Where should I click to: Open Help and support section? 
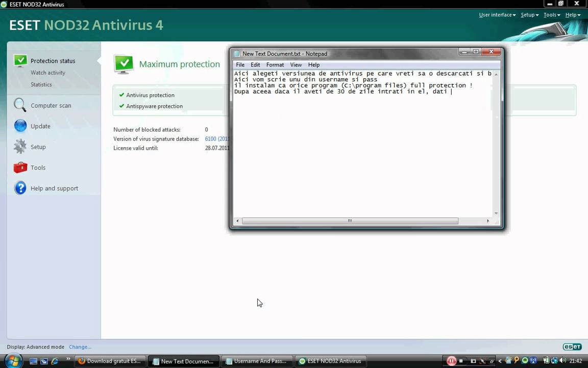(x=55, y=188)
